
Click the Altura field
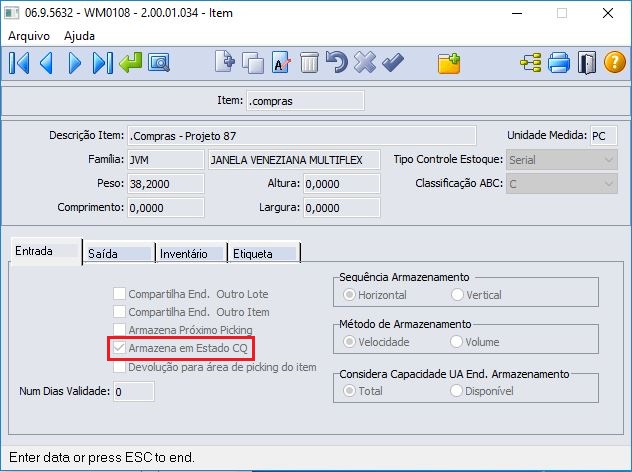click(342, 184)
